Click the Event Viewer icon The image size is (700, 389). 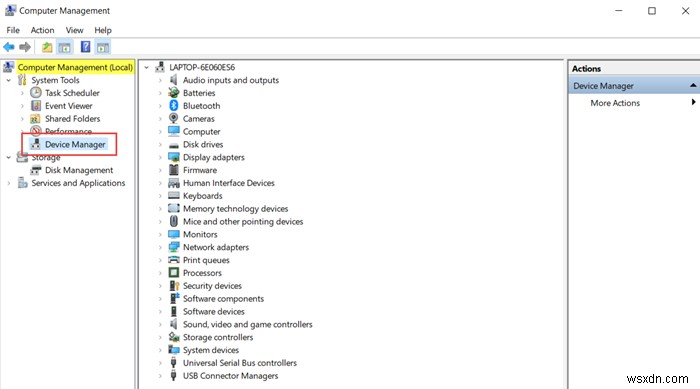[x=36, y=106]
